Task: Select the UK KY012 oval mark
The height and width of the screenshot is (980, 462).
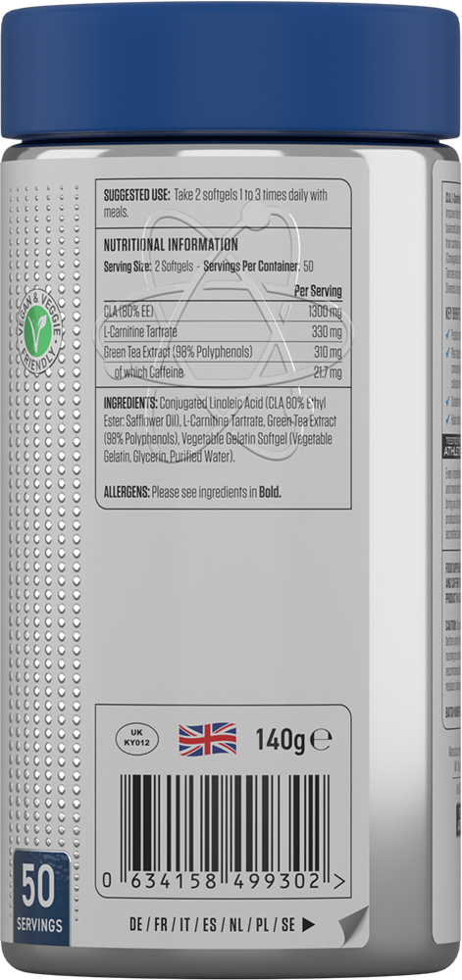Action: coord(137,740)
